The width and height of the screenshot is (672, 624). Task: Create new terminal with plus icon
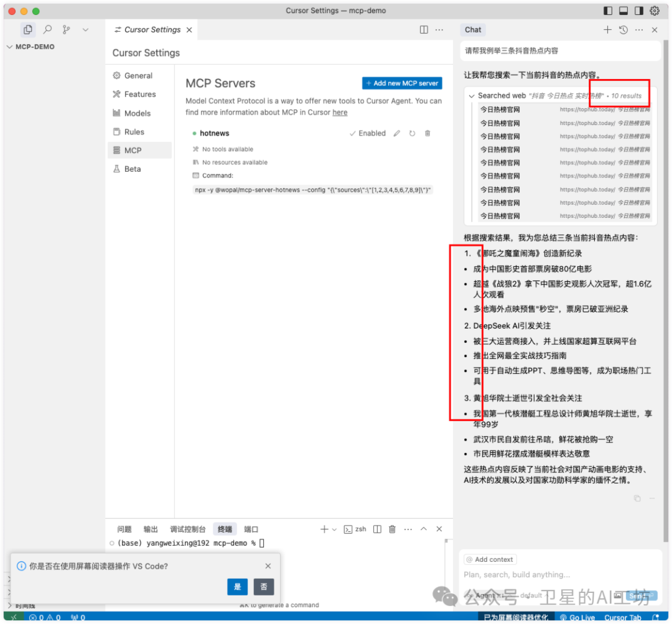tap(324, 529)
